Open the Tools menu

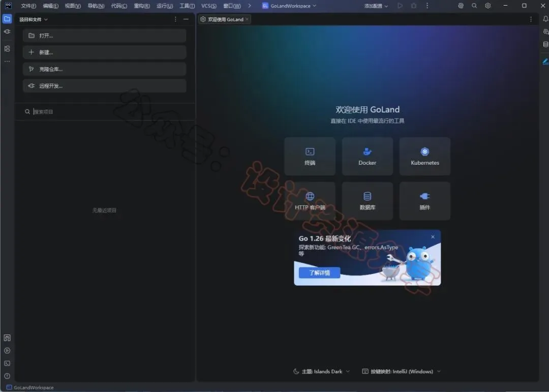pos(187,6)
